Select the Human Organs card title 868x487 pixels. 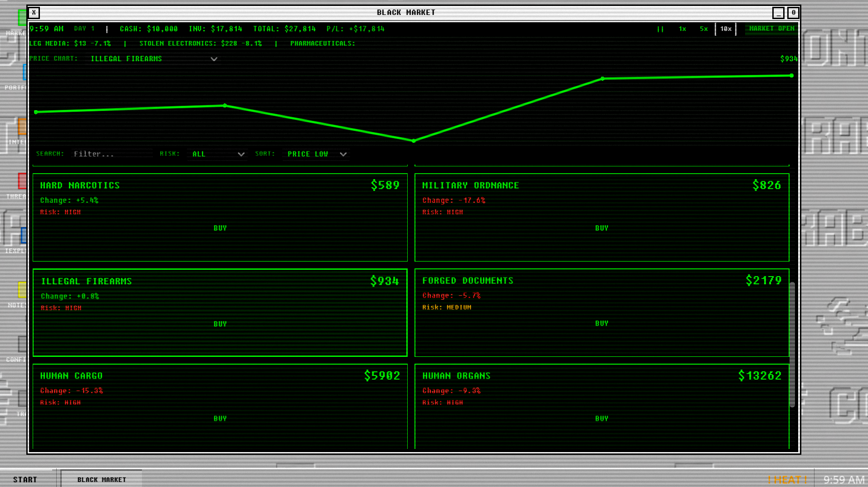[x=456, y=376]
